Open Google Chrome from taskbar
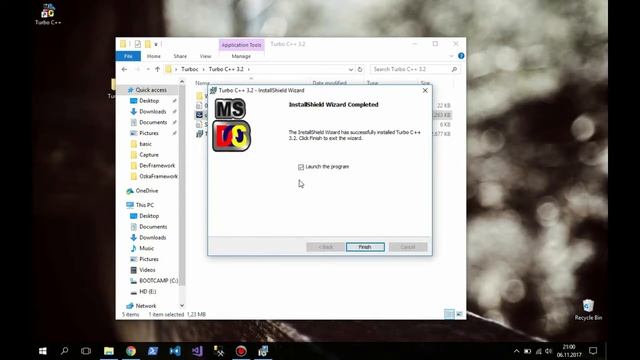The width and height of the screenshot is (640, 360). 131,351
